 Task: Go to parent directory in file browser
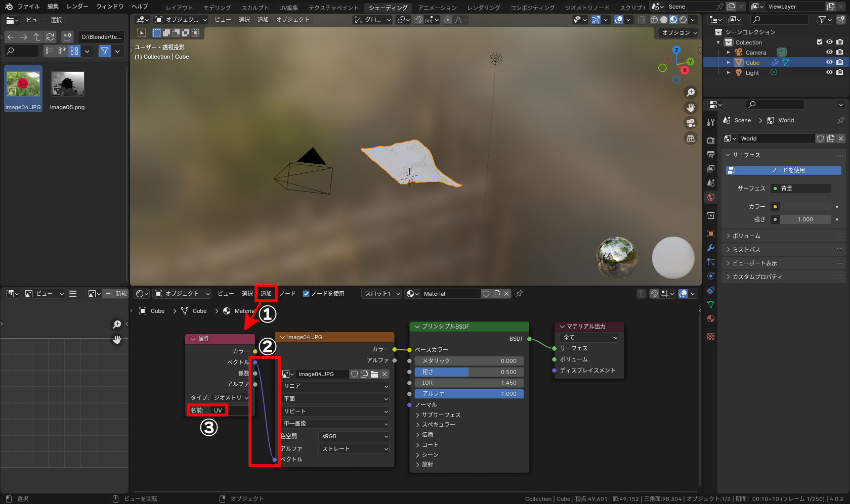[x=37, y=37]
